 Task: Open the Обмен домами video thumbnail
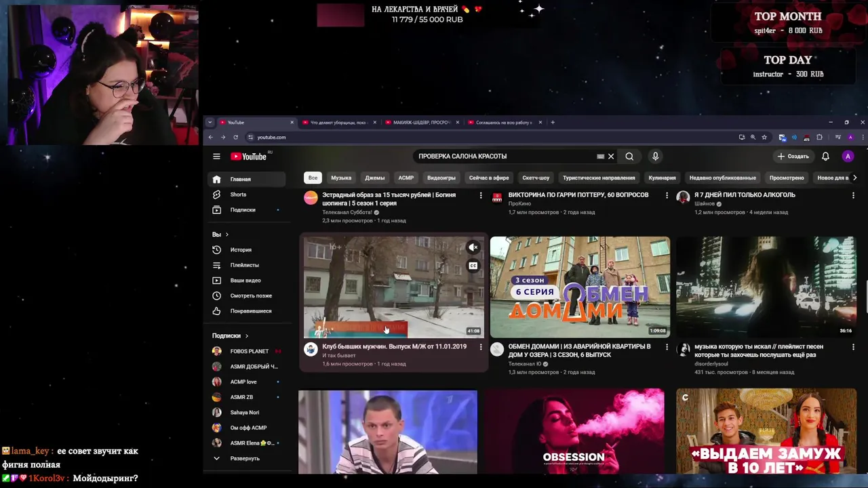point(580,287)
